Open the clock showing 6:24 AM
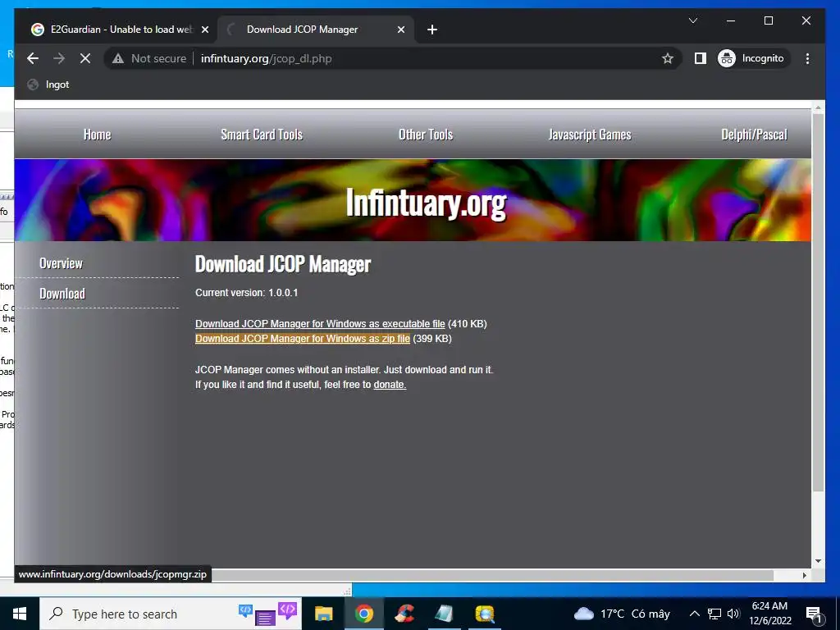Viewport: 840px width, 630px height. point(769,614)
